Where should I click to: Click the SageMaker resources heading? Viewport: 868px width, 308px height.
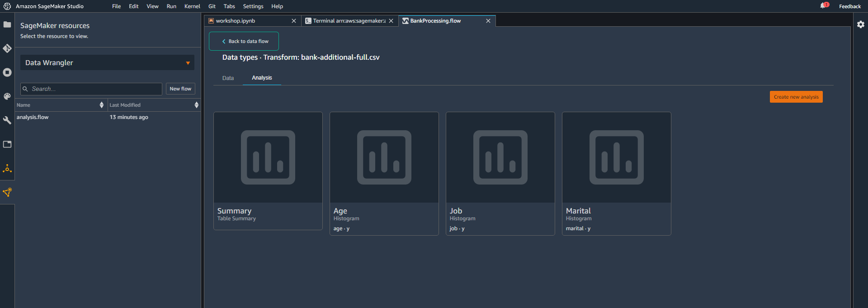coord(55,26)
